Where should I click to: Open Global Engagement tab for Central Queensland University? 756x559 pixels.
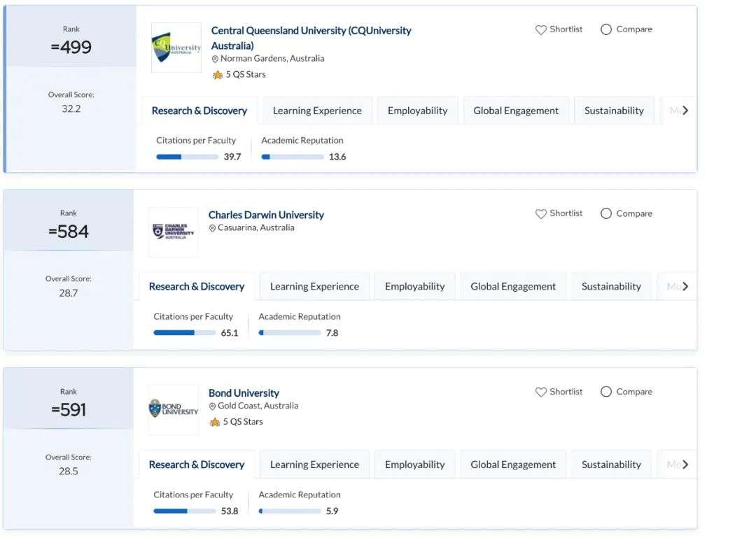516,111
